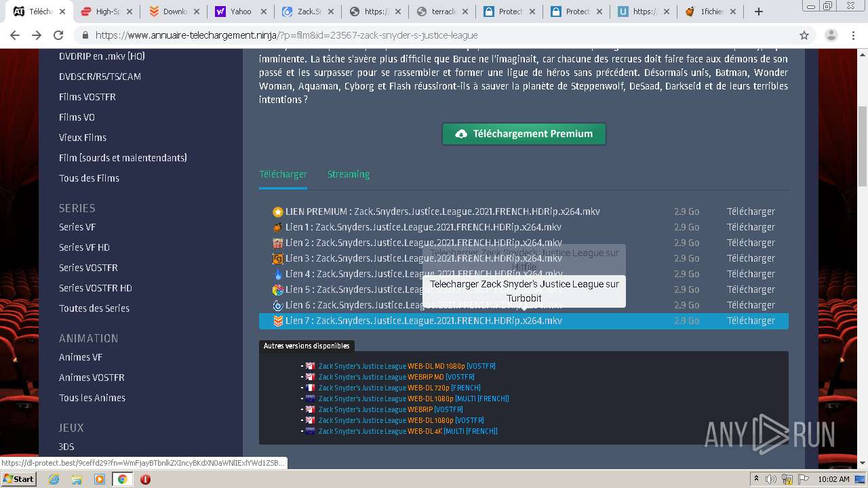Viewport: 868px width, 488px height.
Task: Click the Téléchargement Premium button
Action: point(524,134)
